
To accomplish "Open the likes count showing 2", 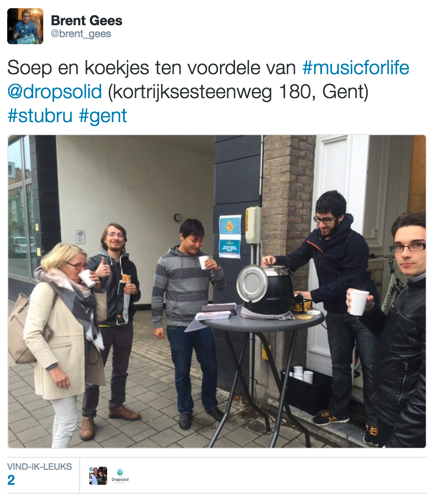I will [11, 480].
